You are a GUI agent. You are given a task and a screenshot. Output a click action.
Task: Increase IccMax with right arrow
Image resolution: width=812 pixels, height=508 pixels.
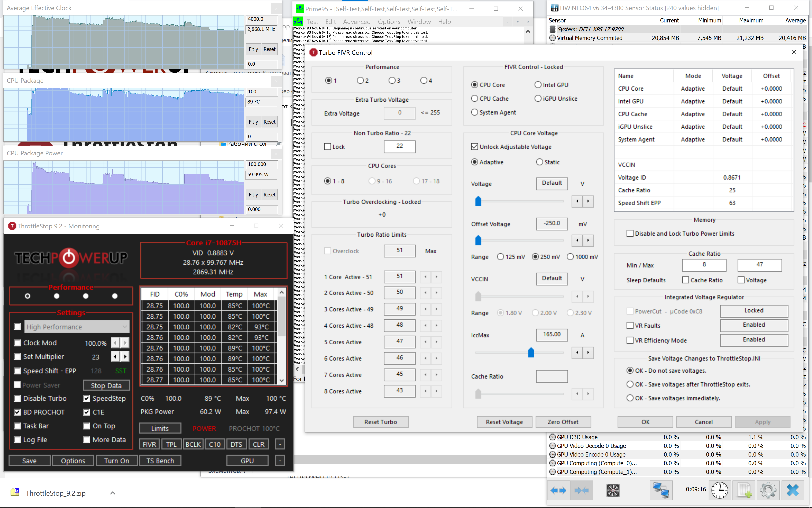tap(588, 352)
